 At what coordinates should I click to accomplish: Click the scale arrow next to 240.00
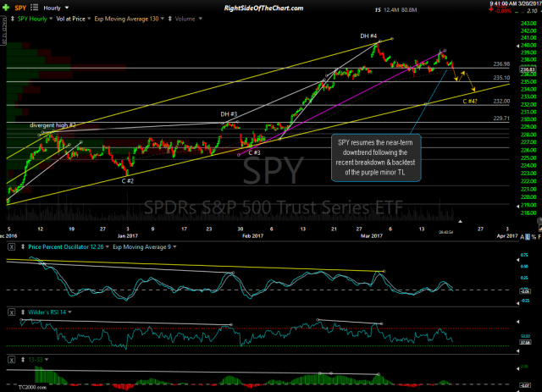[517, 46]
